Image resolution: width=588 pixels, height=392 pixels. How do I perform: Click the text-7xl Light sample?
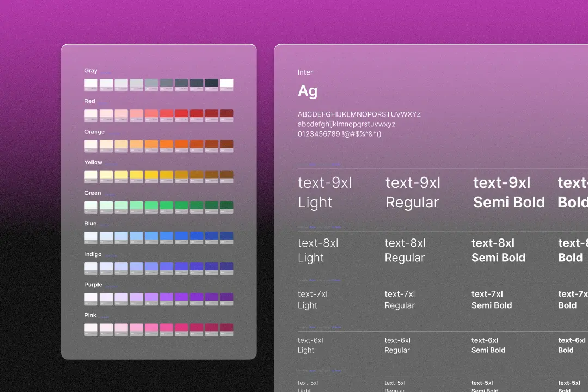[x=313, y=300]
